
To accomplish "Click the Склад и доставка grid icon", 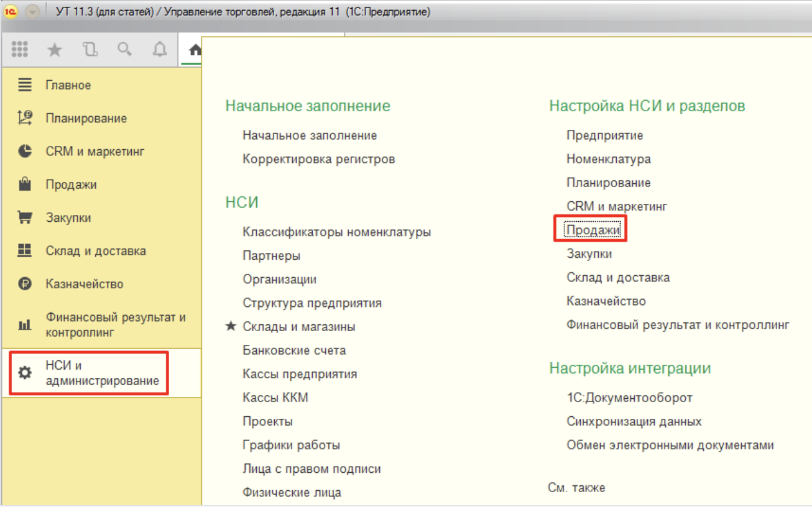I will pyautogui.click(x=25, y=250).
